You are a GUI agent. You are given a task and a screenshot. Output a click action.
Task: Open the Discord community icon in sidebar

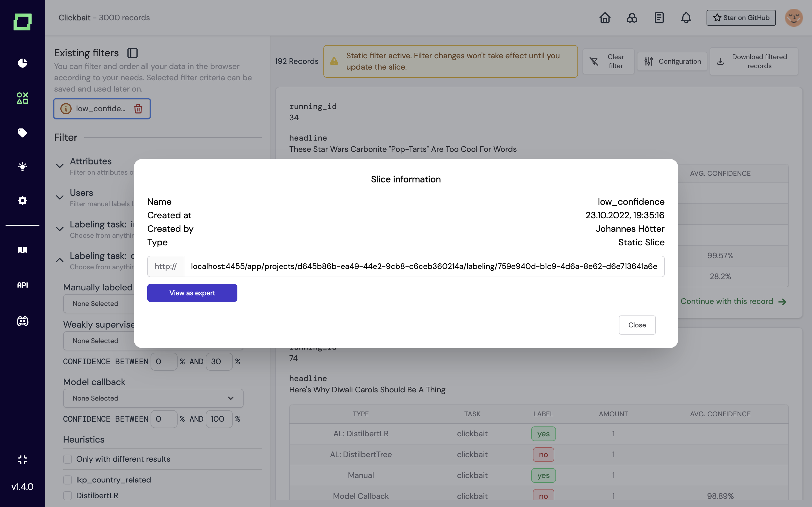click(x=23, y=321)
